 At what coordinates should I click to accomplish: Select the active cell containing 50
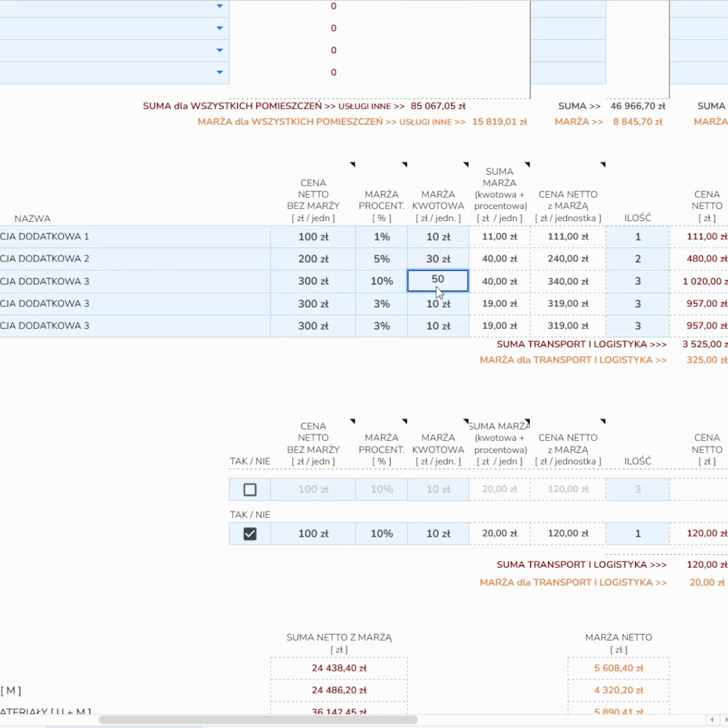[437, 280]
